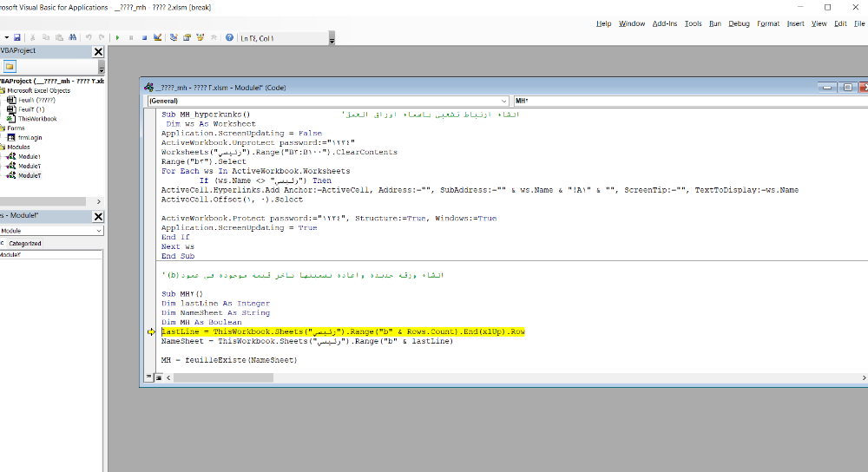
Task: Click the code window horizontal scrollbar thumb
Action: 223,377
